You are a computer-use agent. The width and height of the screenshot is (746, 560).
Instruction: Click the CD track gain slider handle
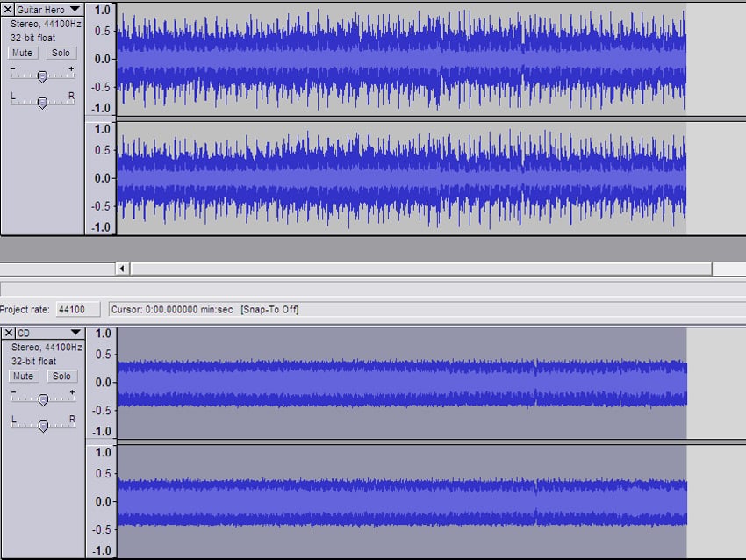pyautogui.click(x=43, y=400)
